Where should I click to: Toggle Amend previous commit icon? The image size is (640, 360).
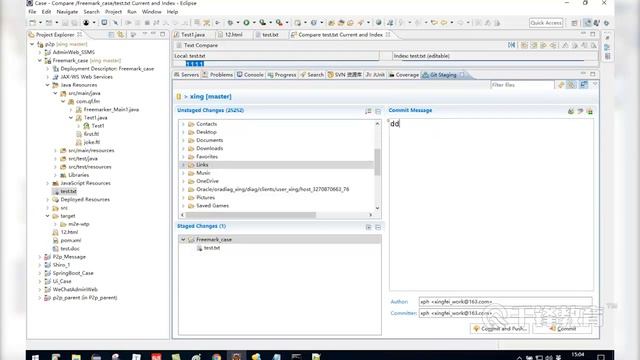point(571,111)
